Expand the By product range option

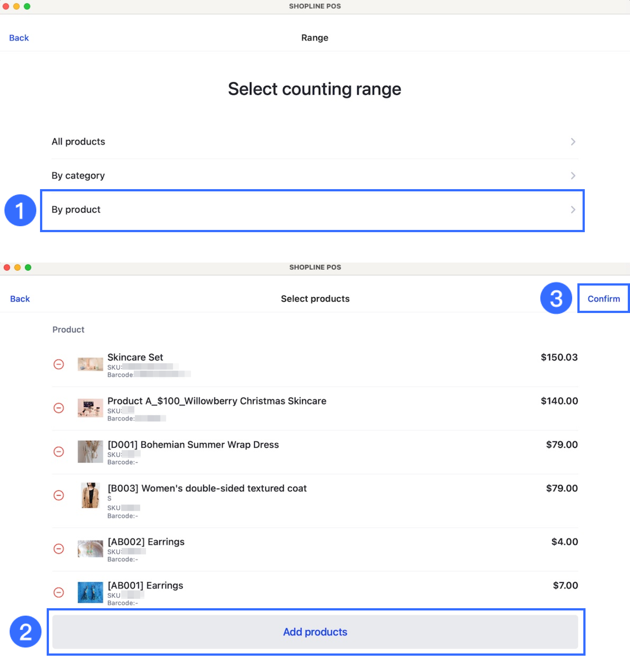(x=573, y=210)
